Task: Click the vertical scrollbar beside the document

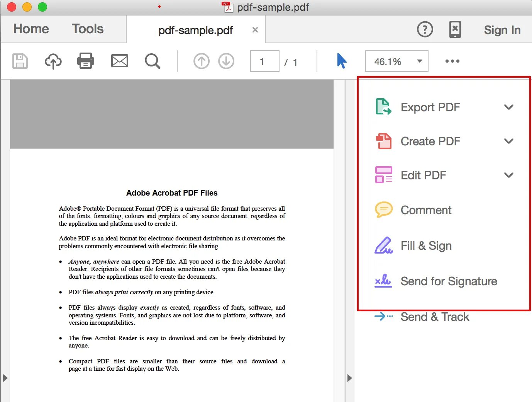Action: tap(340, 240)
